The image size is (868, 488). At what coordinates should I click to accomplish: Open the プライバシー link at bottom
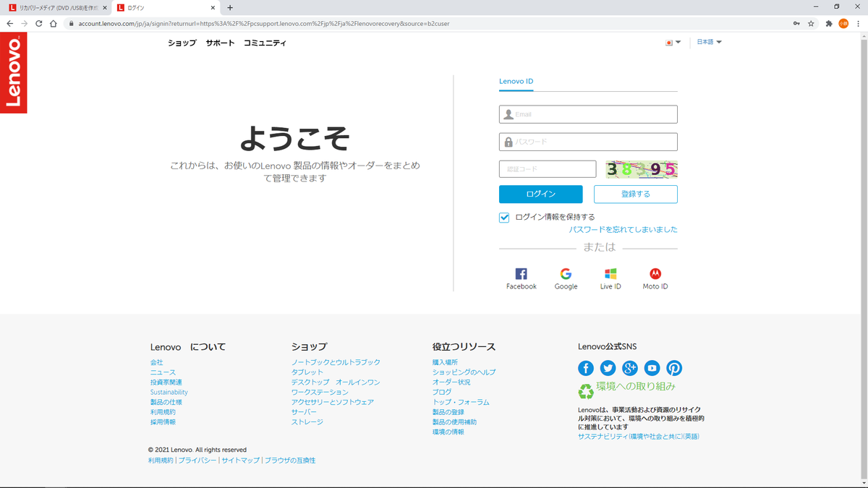[197, 461]
